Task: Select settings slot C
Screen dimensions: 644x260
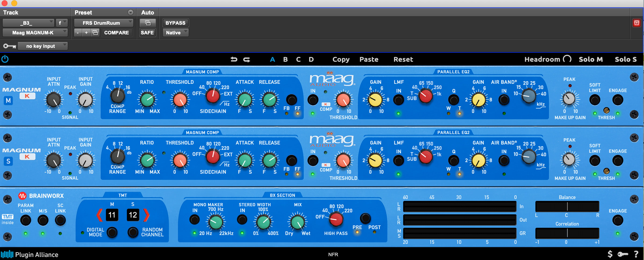Action: coord(298,59)
